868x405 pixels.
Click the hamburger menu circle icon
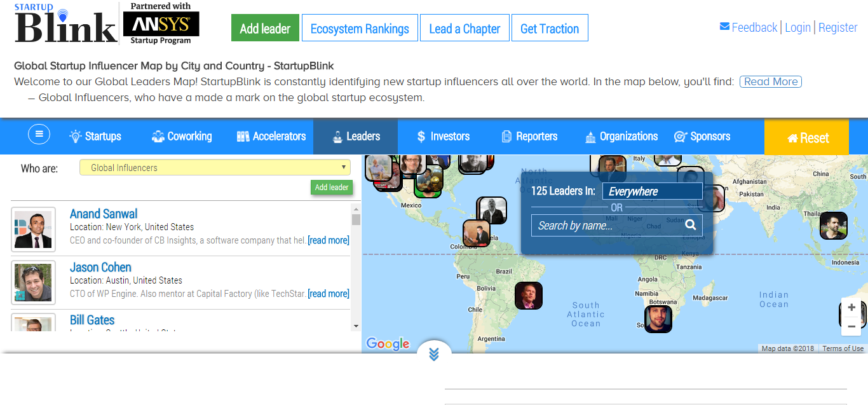[39, 134]
